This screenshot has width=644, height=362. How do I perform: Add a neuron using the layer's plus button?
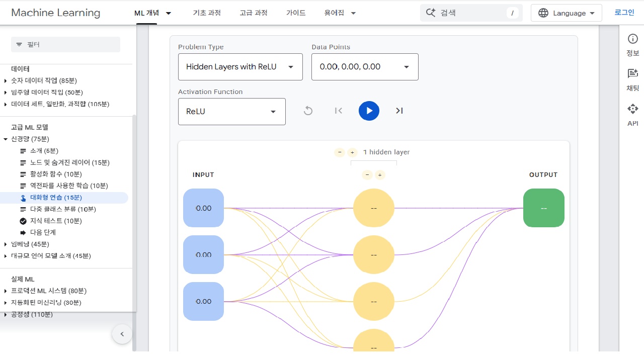pos(380,175)
